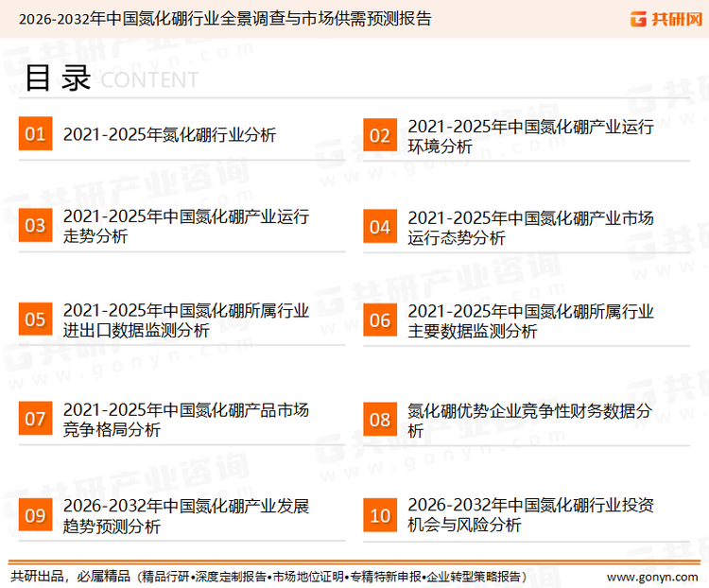Open chapter 氮化硼优势企业竞争性财务数据分析
Viewport: 709px width, 588px height.
530,421
